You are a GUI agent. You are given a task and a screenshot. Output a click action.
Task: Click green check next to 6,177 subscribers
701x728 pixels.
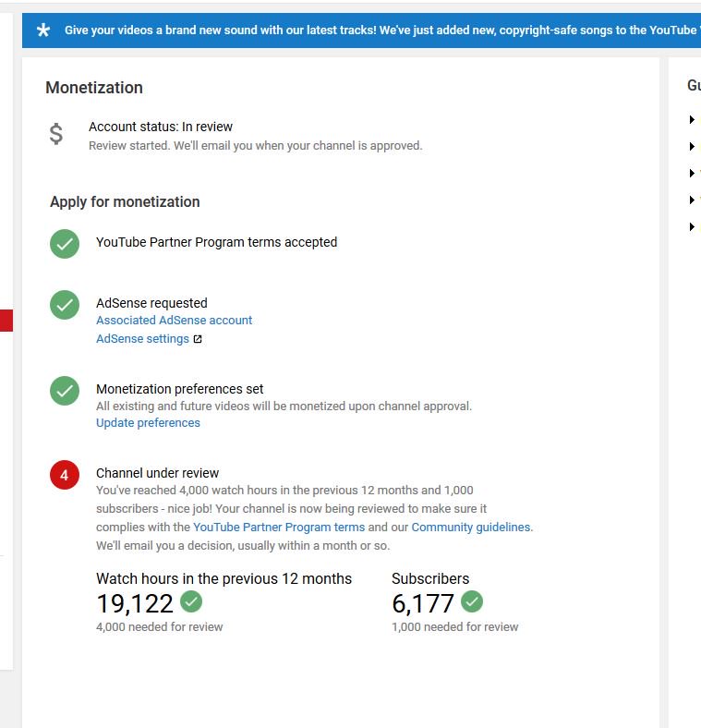coord(472,601)
